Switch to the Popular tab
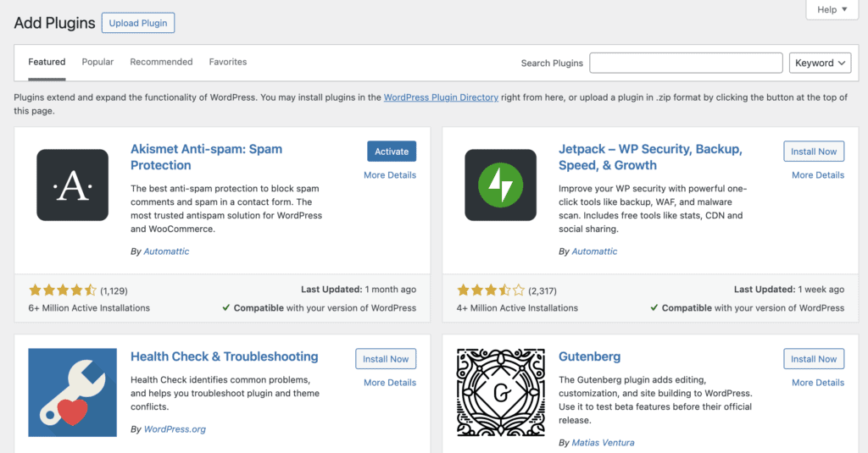868x453 pixels. pos(97,62)
